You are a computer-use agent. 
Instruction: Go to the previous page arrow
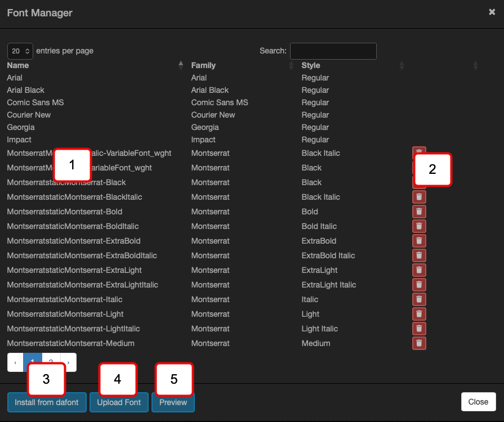point(15,362)
